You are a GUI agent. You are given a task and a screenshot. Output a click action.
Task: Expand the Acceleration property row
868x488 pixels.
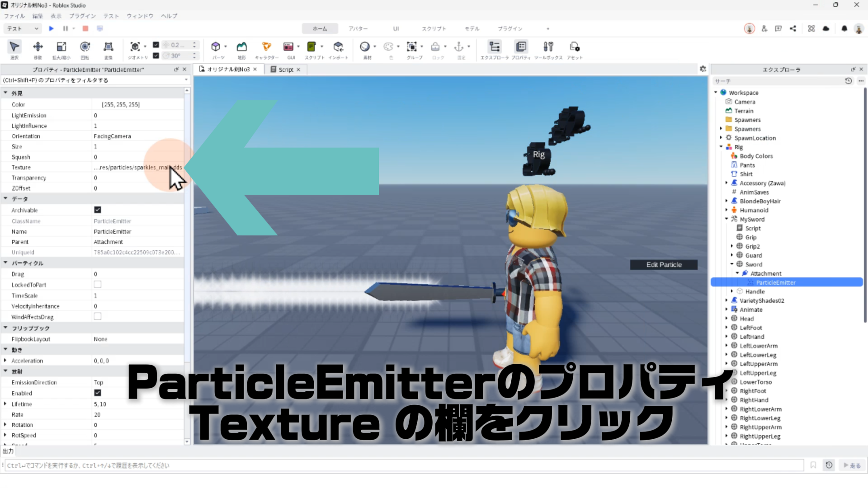5,361
